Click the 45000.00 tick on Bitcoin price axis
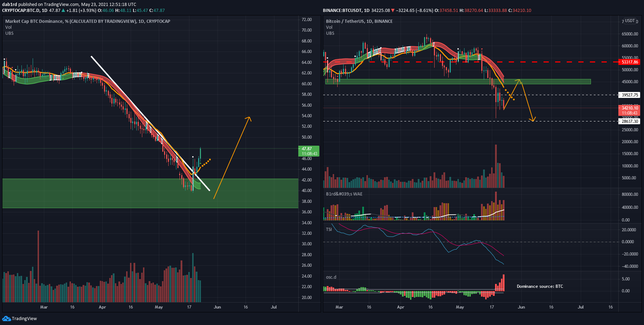Screen dimensions: 644x325 pos(630,82)
